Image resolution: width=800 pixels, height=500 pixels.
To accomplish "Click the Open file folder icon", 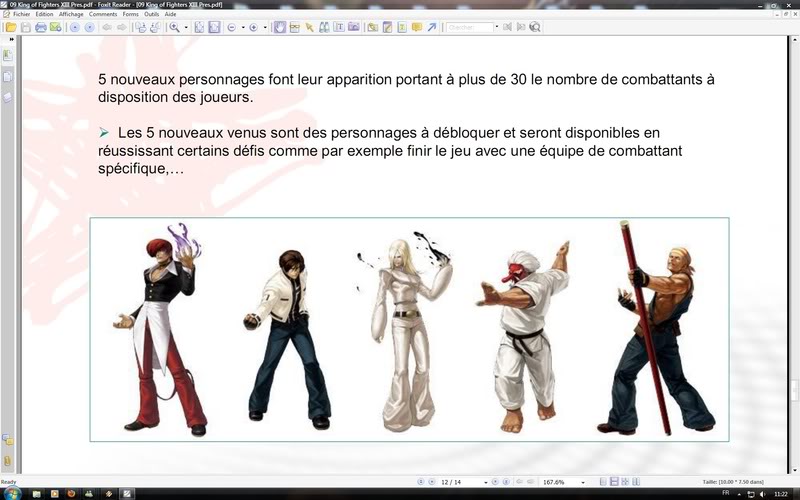I will 11,27.
